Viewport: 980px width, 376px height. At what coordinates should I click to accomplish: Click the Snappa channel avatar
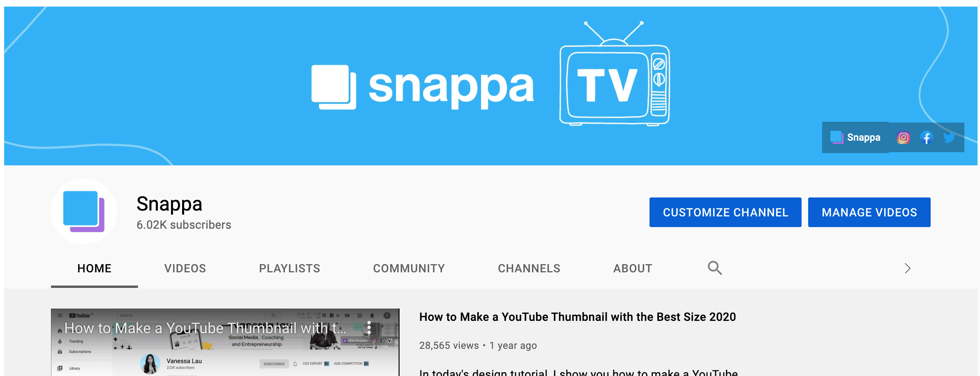point(84,211)
